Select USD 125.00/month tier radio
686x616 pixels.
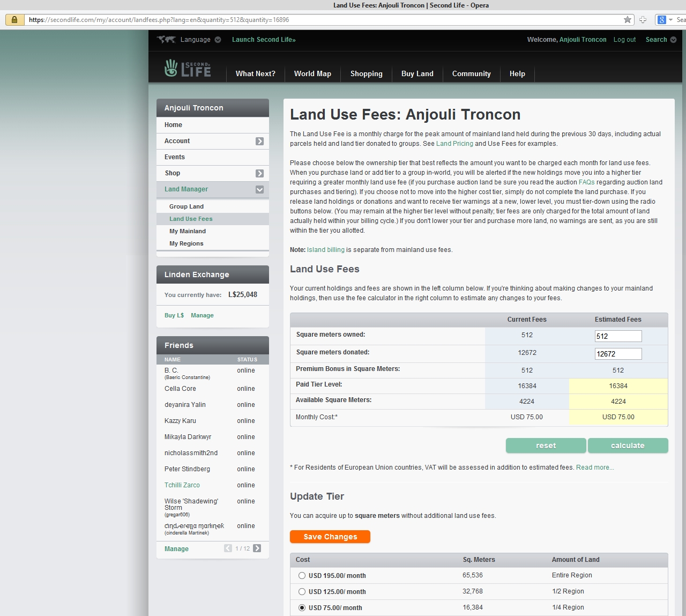pyautogui.click(x=302, y=592)
